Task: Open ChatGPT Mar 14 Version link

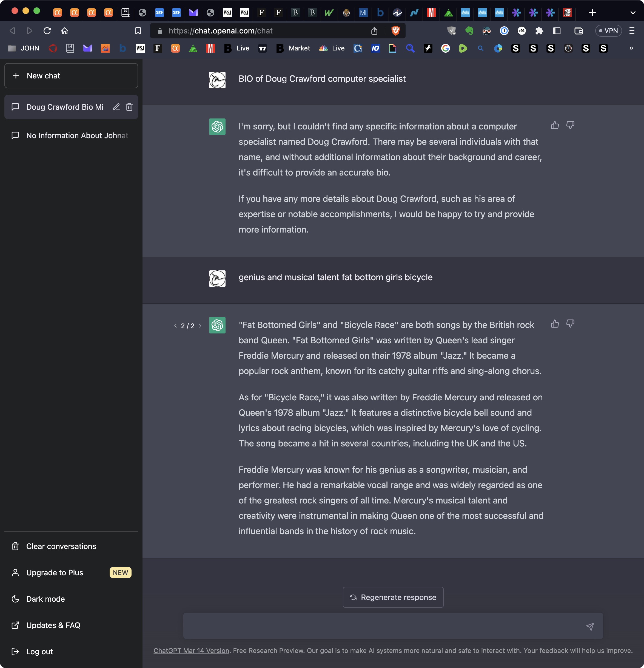Action: 191,650
